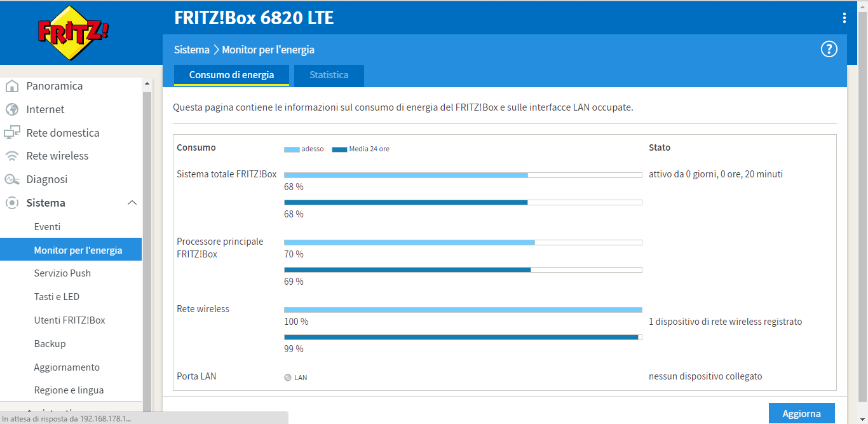
Task: Click the LAN port status indicator
Action: tap(288, 378)
